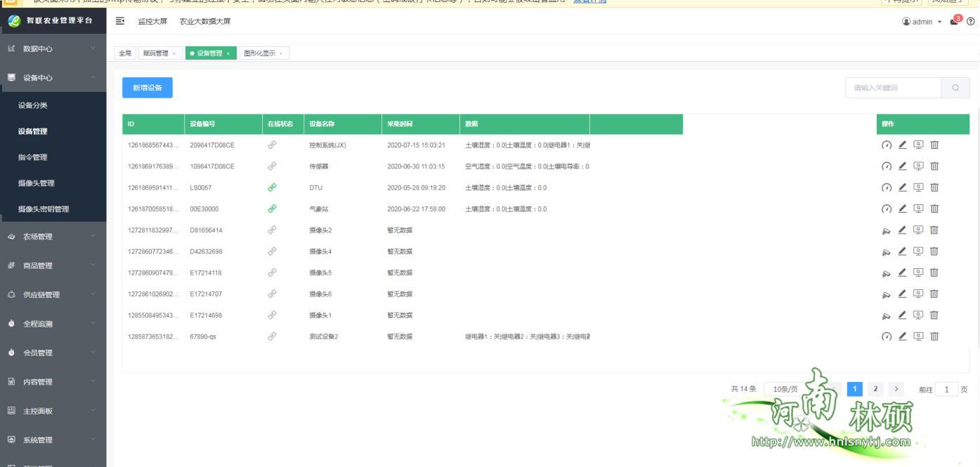Click the gauge icon for 控制系统(JX) device

pos(887,145)
